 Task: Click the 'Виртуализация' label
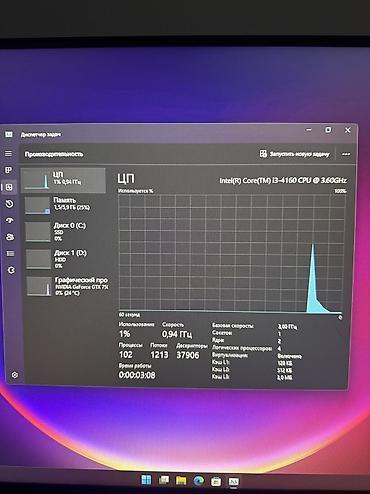(x=230, y=356)
